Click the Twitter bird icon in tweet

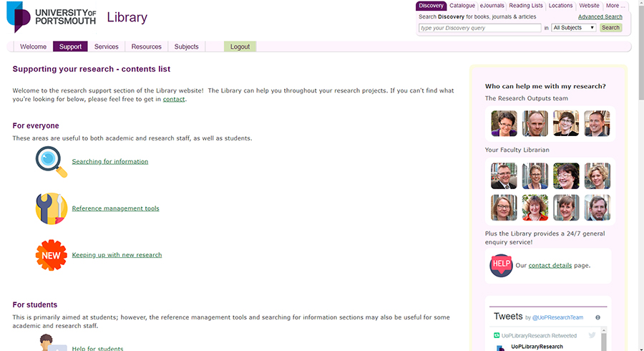[592, 335]
